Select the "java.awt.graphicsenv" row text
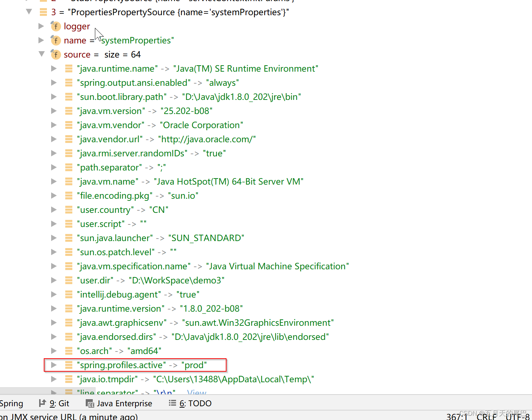Image resolution: width=532 pixels, height=420 pixels. coord(205,323)
